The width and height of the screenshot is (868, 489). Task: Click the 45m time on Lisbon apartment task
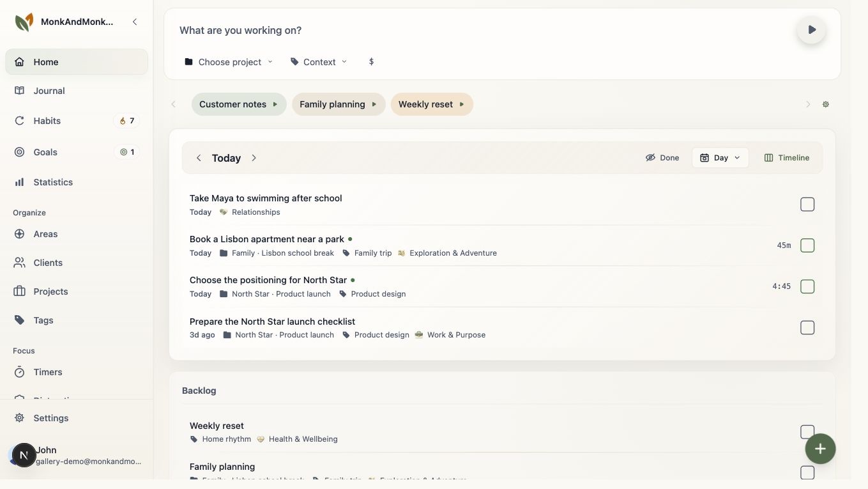pos(784,245)
